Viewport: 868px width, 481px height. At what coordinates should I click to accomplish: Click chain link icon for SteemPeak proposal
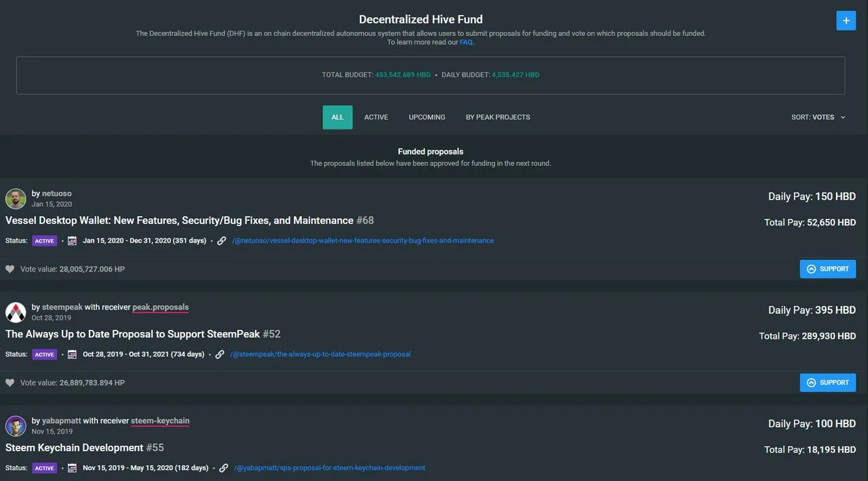click(220, 354)
